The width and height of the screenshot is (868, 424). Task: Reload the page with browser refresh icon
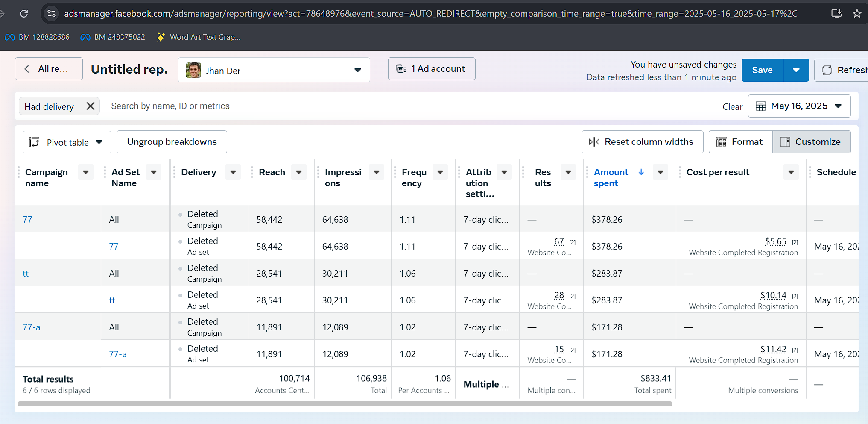click(24, 14)
